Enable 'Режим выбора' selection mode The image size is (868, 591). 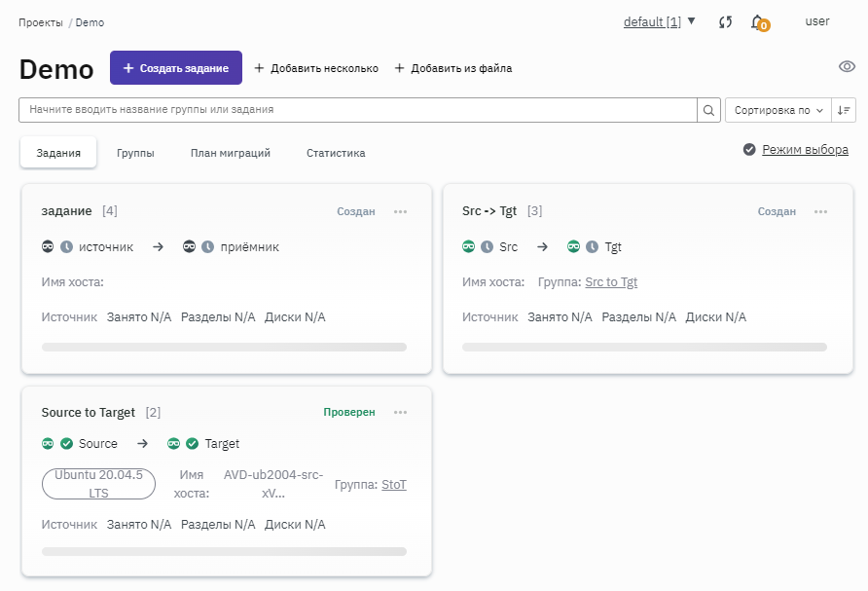[x=804, y=150]
